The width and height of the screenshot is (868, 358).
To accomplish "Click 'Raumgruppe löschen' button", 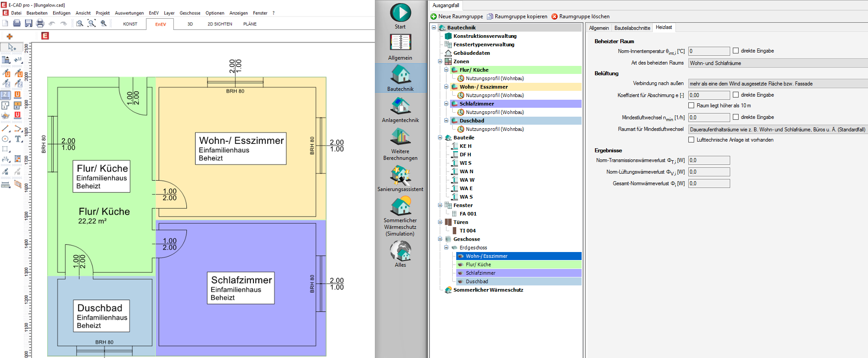I will [580, 16].
